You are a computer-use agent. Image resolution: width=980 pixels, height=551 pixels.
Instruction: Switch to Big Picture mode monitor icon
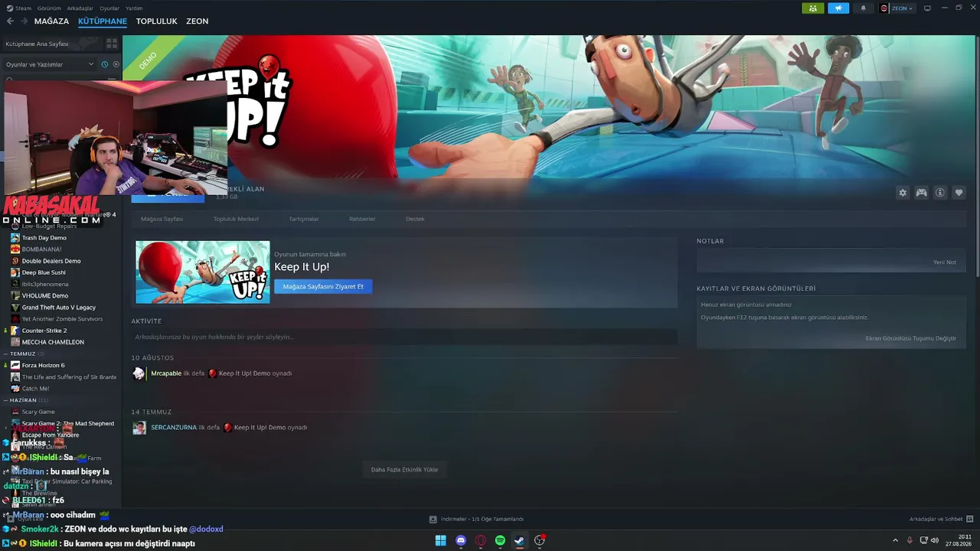click(x=927, y=8)
